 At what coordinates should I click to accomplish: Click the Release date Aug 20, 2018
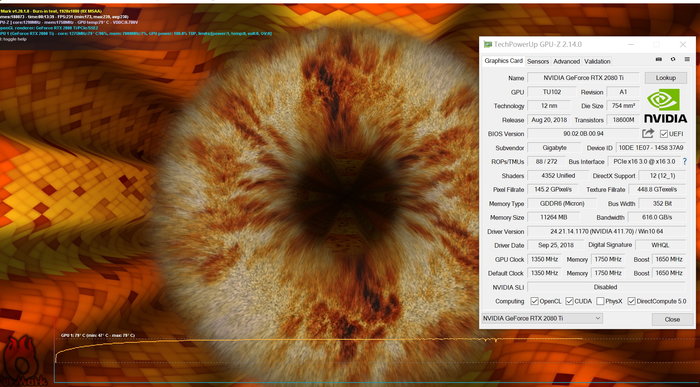(x=549, y=120)
